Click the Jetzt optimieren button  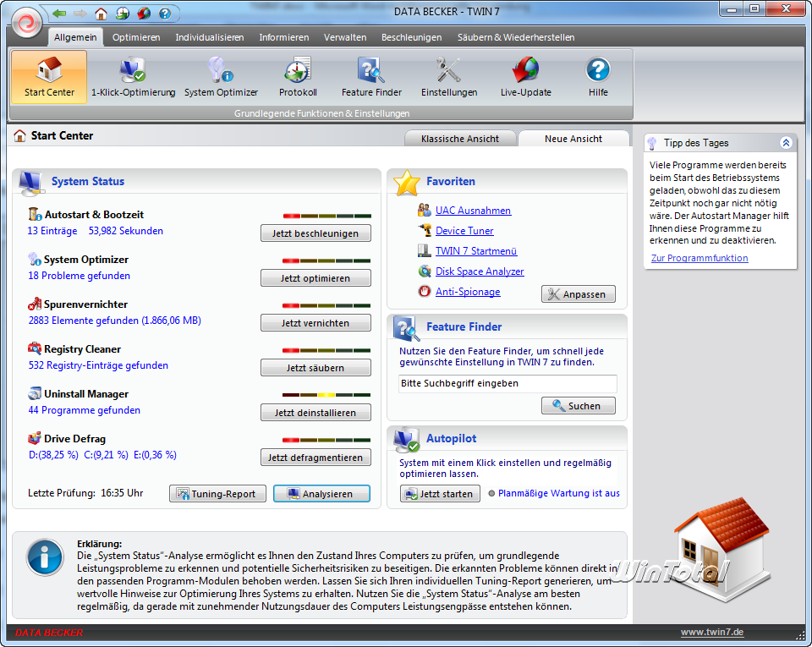(315, 278)
